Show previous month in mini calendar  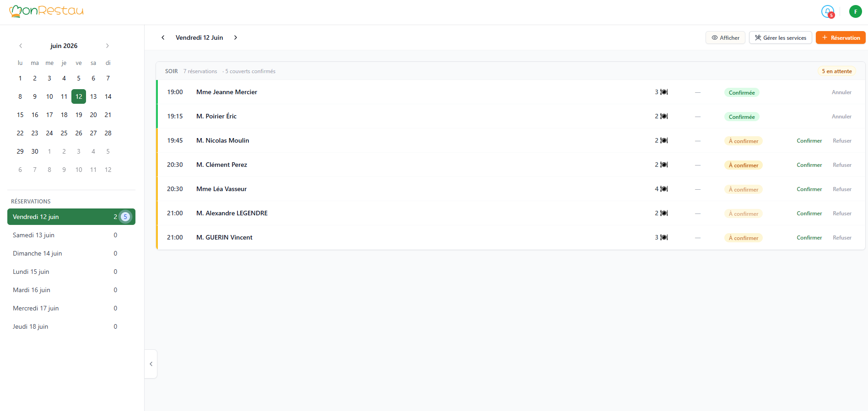point(21,46)
